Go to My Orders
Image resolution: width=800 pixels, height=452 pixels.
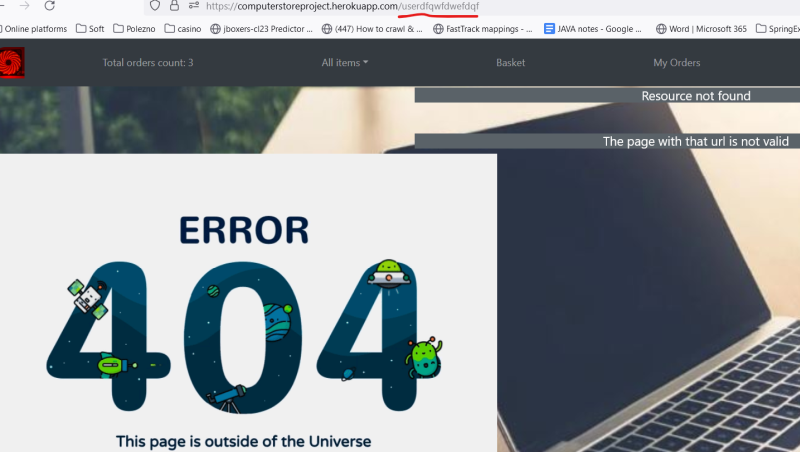[x=677, y=63]
